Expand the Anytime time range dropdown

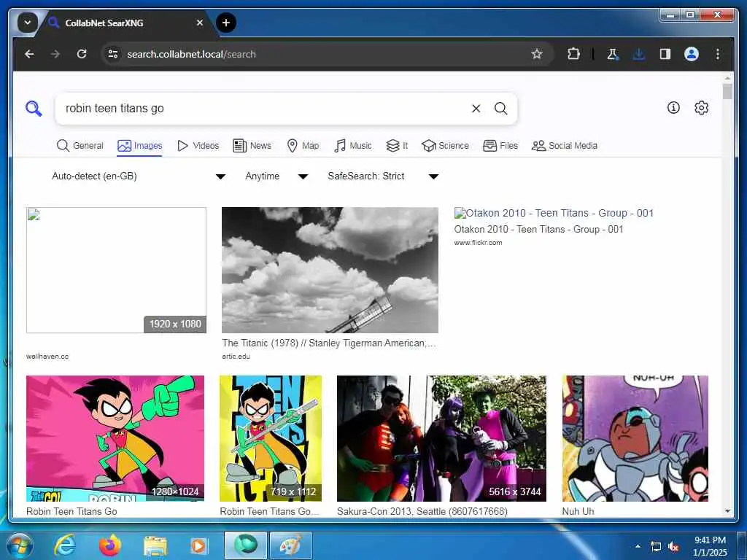(276, 176)
